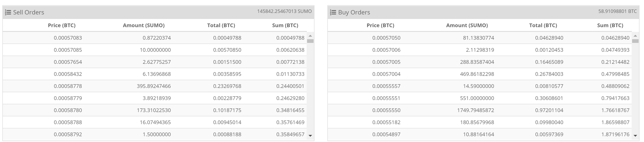Click the Sell Orders scrollbar thumb

(x=310, y=41)
